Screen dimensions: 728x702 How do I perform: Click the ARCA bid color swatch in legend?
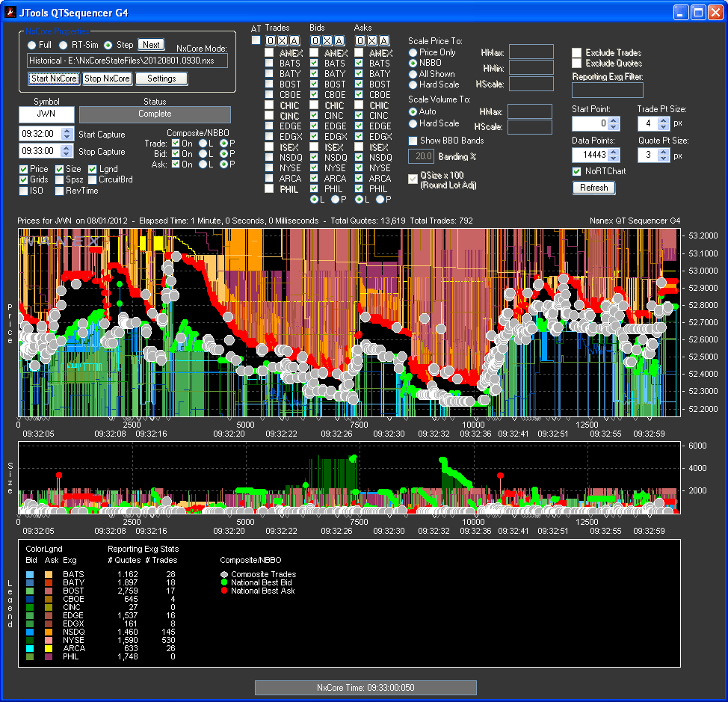click(x=30, y=649)
